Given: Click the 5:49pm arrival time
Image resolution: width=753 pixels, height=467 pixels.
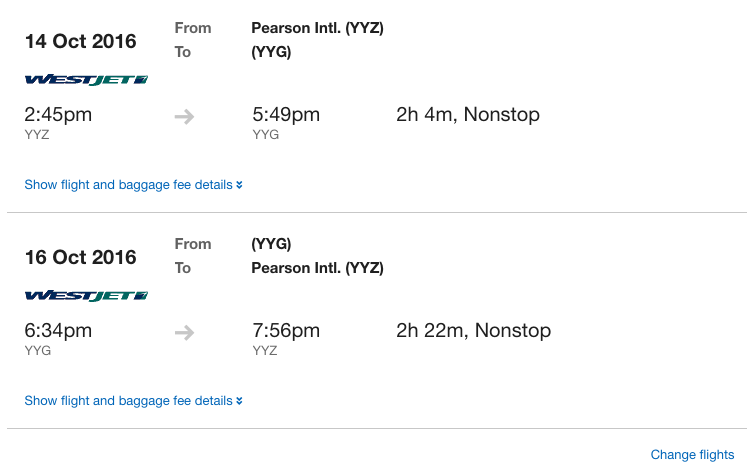Looking at the screenshot, I should (x=286, y=114).
